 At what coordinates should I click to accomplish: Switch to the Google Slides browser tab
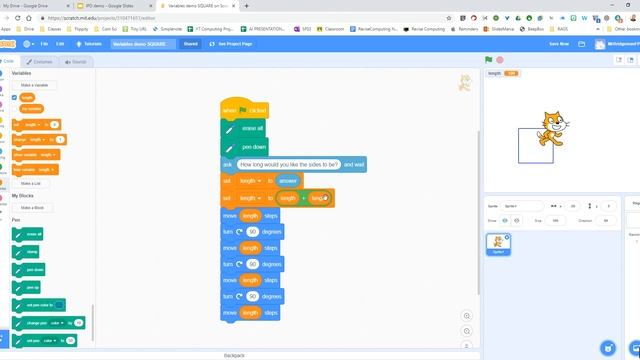coord(114,6)
